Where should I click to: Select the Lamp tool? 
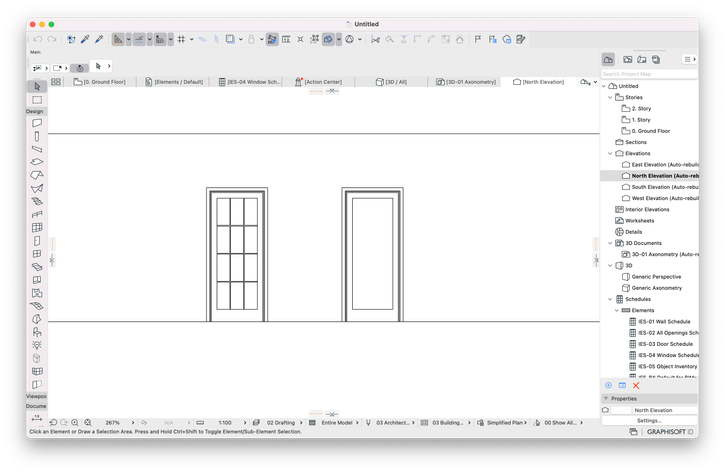coord(37,345)
